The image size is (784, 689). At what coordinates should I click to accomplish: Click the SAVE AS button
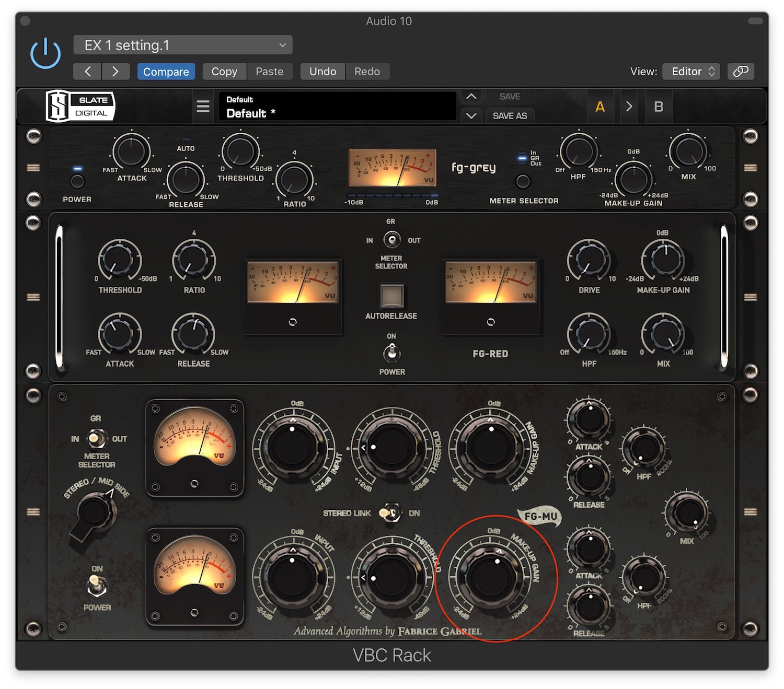coord(510,115)
